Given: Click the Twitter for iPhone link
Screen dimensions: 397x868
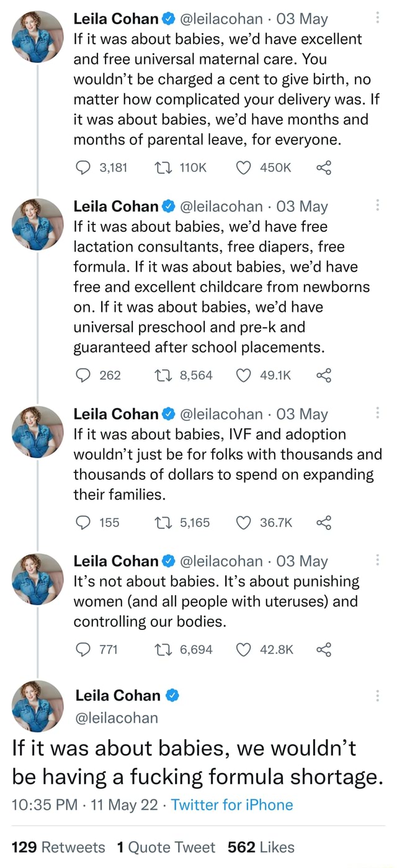Looking at the screenshot, I should click(232, 804).
